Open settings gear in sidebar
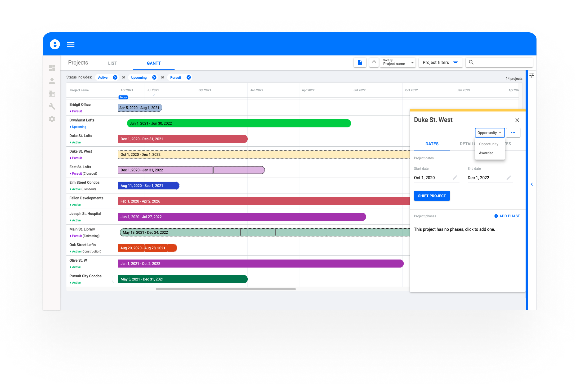Image resolution: width=588 pixels, height=384 pixels. [52, 119]
